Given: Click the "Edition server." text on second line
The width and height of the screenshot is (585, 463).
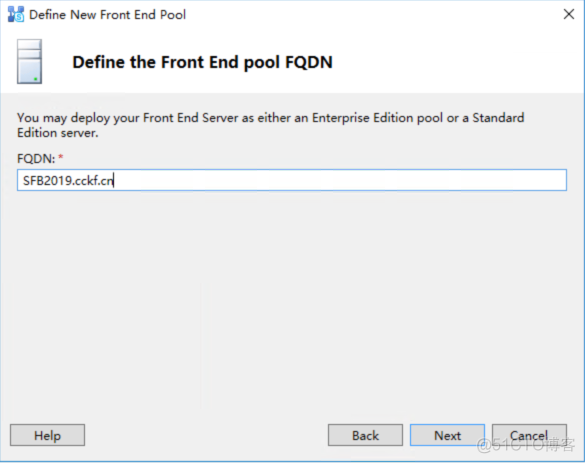Looking at the screenshot, I should [x=58, y=133].
